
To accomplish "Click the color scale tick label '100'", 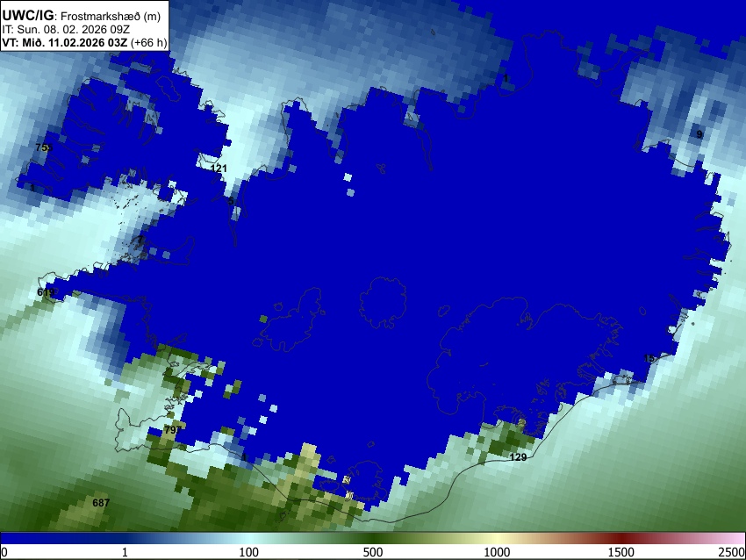I will [248, 552].
